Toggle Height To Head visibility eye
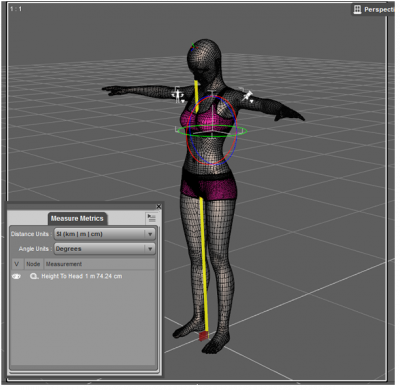Screen dimensions: 400x390 [16, 276]
